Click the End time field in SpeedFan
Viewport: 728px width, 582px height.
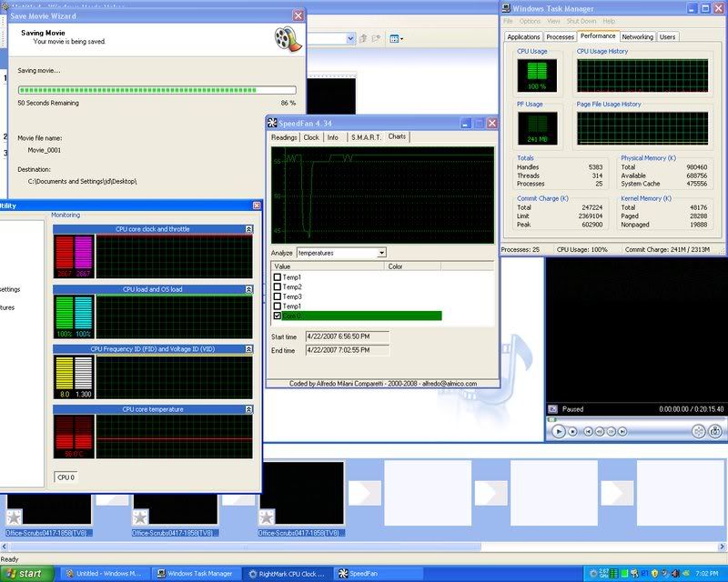click(x=348, y=350)
